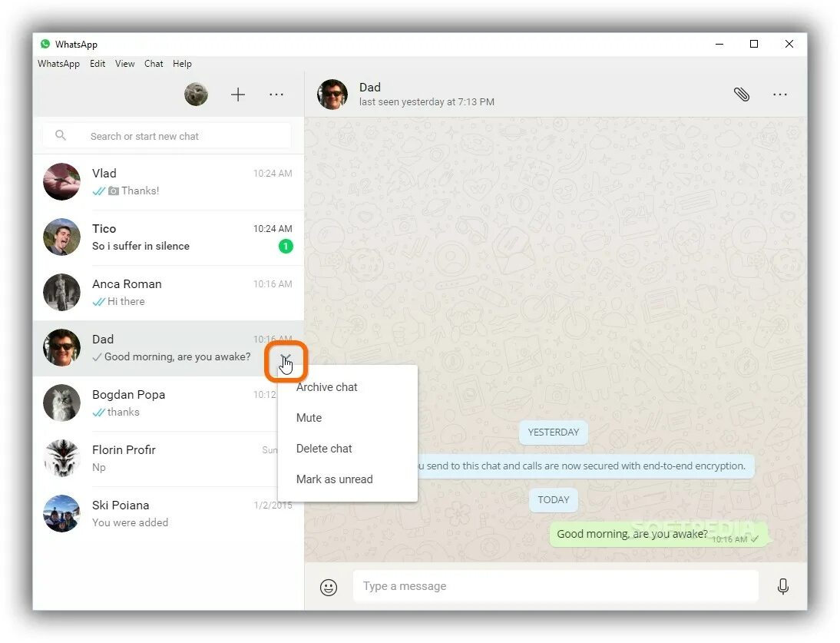Open new chat with plus icon
Viewport: 840px width, 643px height.
pyautogui.click(x=238, y=94)
